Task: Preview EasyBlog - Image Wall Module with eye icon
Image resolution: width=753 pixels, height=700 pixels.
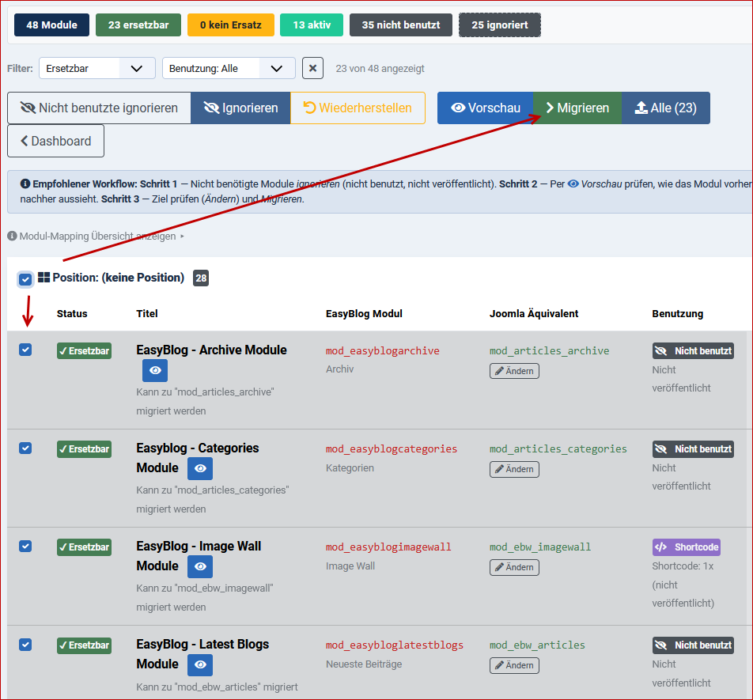Action: (199, 566)
